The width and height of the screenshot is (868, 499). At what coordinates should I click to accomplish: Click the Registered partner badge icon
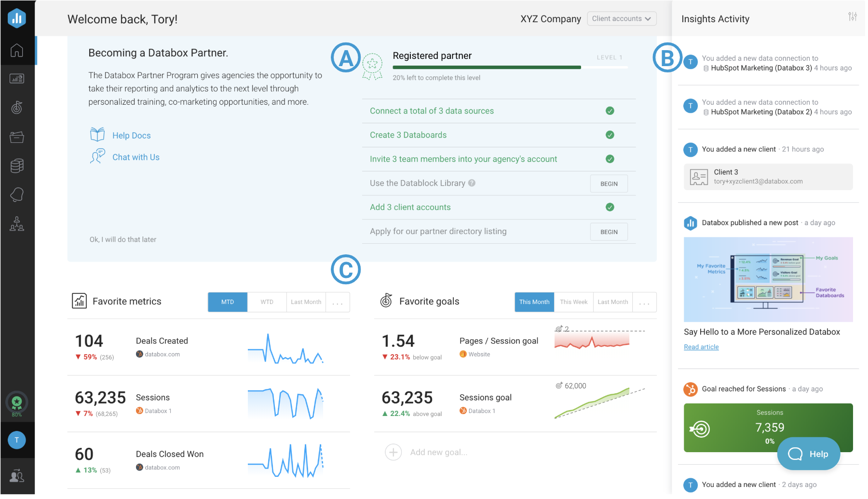click(x=372, y=67)
